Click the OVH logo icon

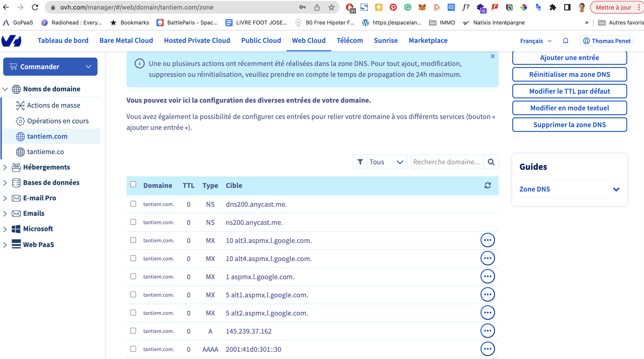[x=12, y=41]
